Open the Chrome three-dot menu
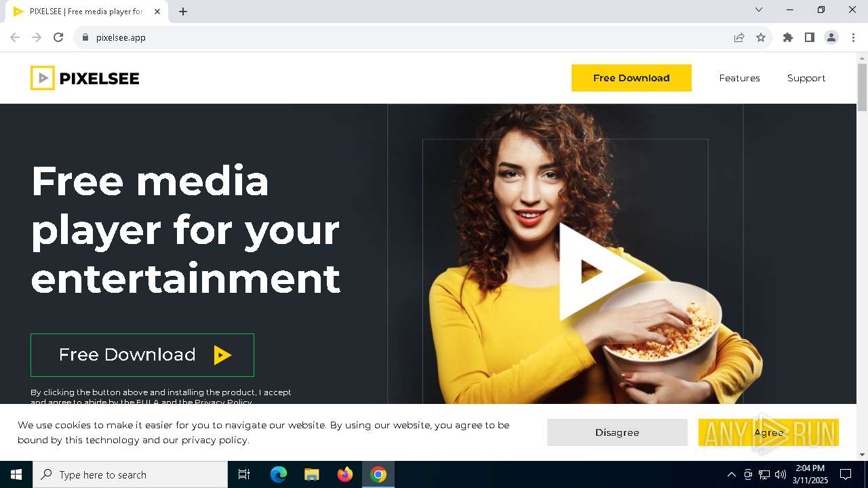The image size is (868, 488). pos(853,37)
